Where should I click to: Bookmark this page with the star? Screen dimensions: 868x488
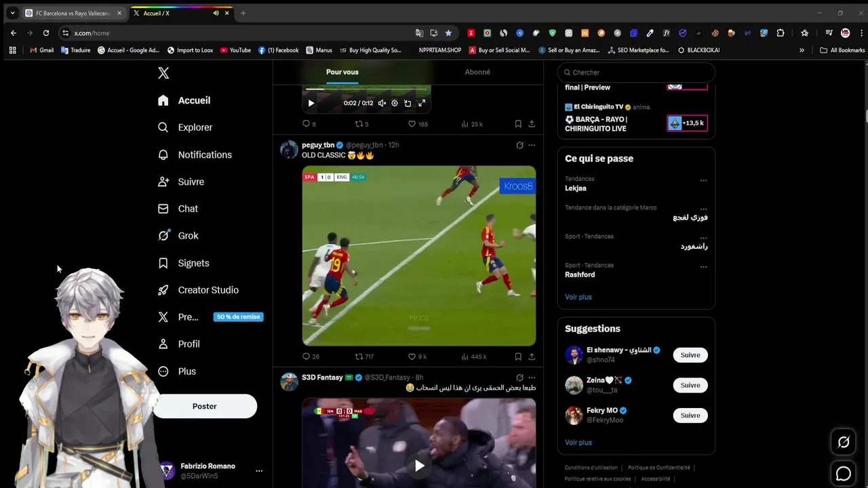448,33
